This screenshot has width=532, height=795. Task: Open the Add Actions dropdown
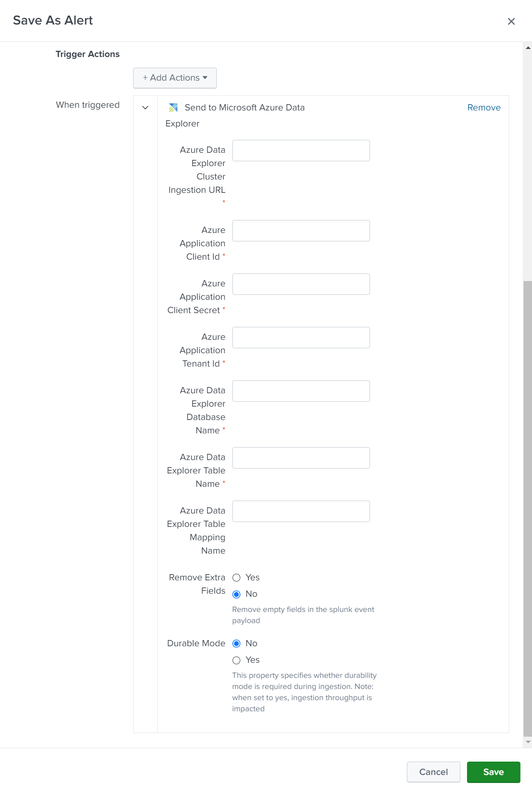(x=175, y=77)
